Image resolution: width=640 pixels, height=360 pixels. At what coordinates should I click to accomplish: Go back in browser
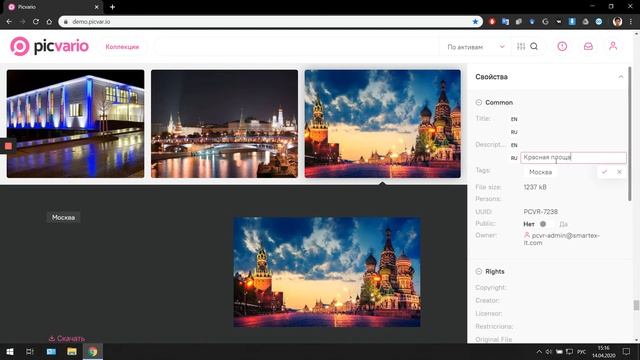[9, 22]
